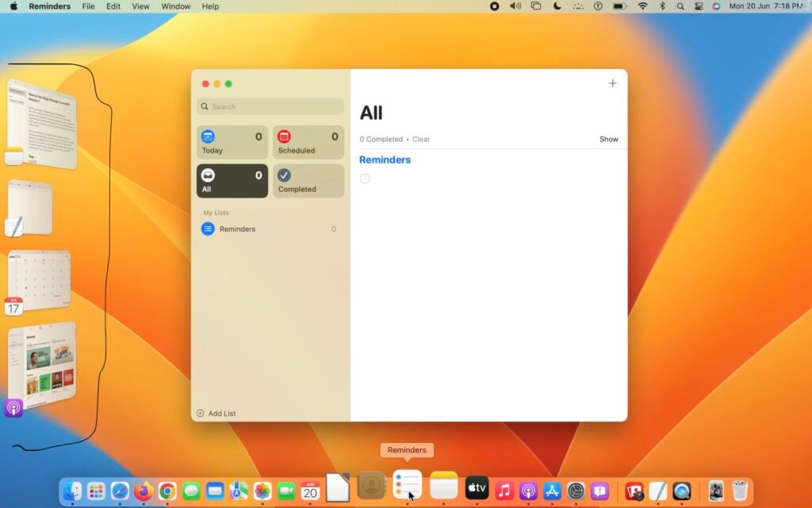This screenshot has width=812, height=508.
Task: Tick the empty reminder's completion circle
Action: click(365, 179)
